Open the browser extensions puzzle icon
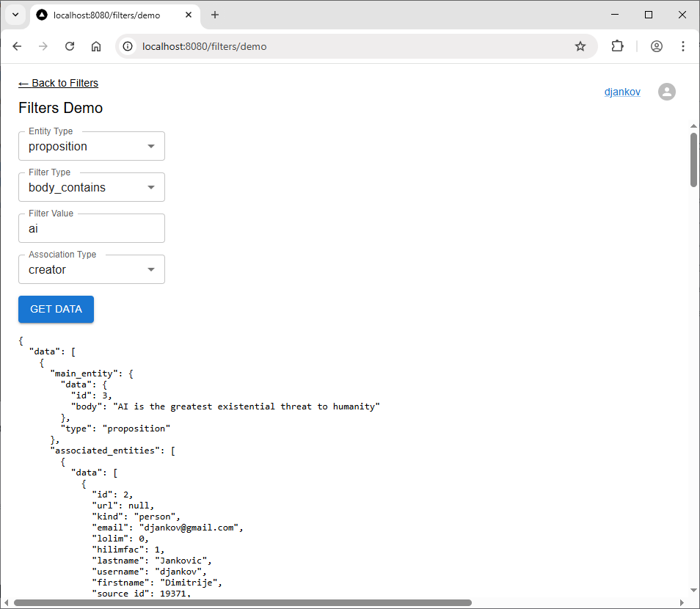The width and height of the screenshot is (700, 609). click(618, 46)
